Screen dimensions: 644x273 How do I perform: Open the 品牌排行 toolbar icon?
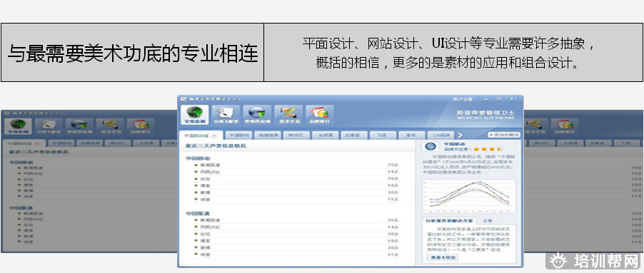click(x=320, y=115)
